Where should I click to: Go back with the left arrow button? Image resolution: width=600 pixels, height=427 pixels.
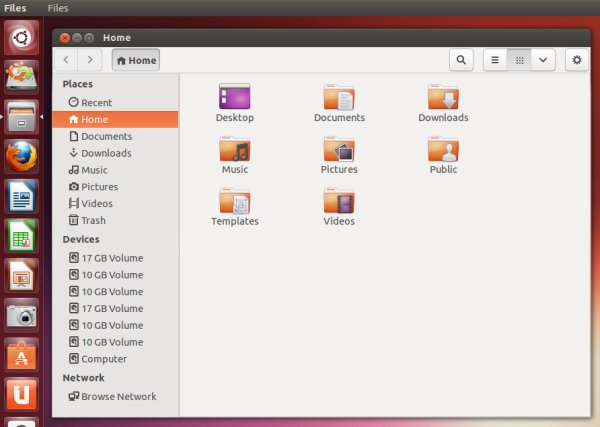67,60
